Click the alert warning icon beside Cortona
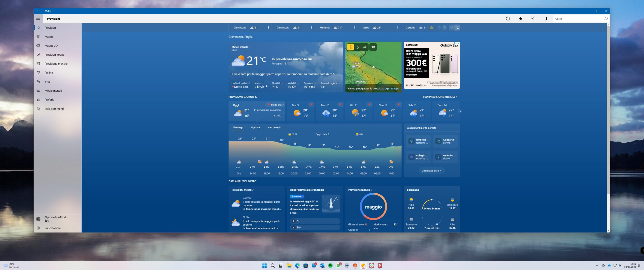 pyautogui.click(x=432, y=28)
